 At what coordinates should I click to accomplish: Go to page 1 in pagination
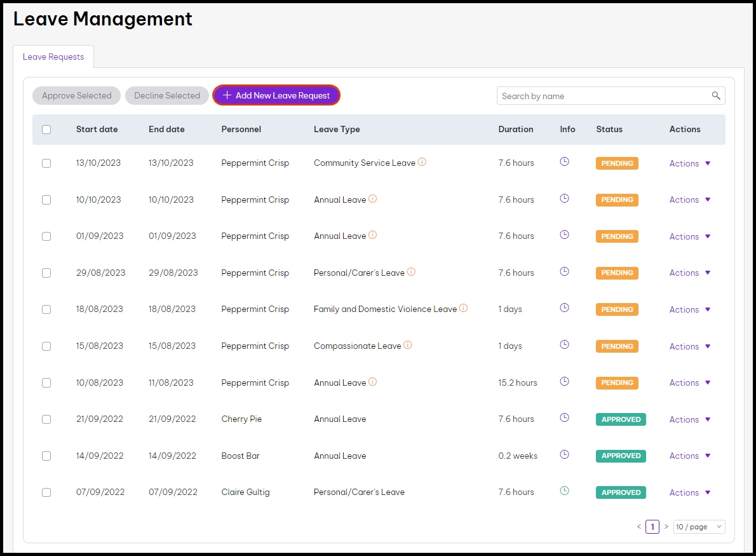pyautogui.click(x=652, y=527)
